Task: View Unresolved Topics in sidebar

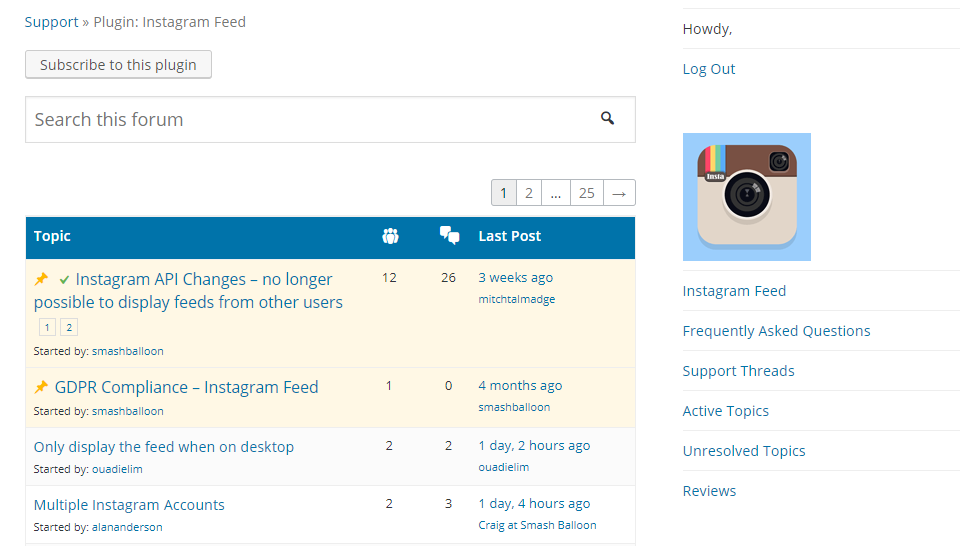Action: pos(743,451)
